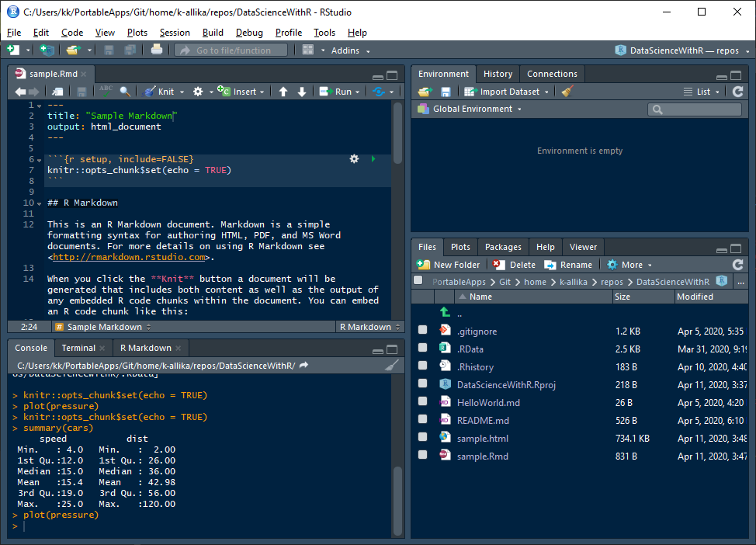Check the checkbox next to sample.Rmd
Image resolution: width=756 pixels, height=545 pixels.
pos(421,456)
